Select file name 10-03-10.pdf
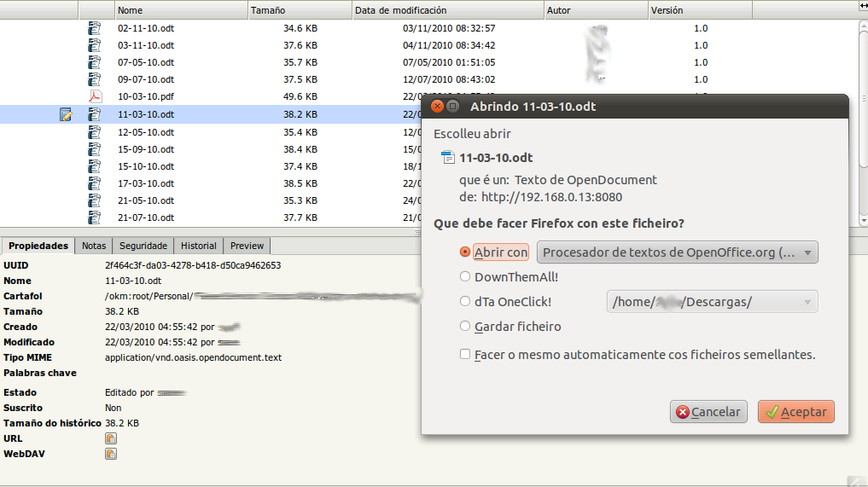 tap(146, 97)
